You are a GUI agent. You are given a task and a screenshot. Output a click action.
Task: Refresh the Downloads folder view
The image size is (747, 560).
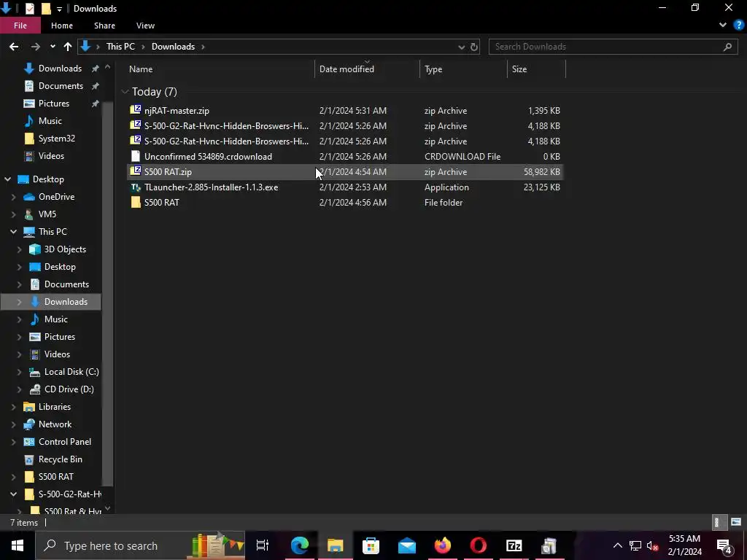coord(474,47)
